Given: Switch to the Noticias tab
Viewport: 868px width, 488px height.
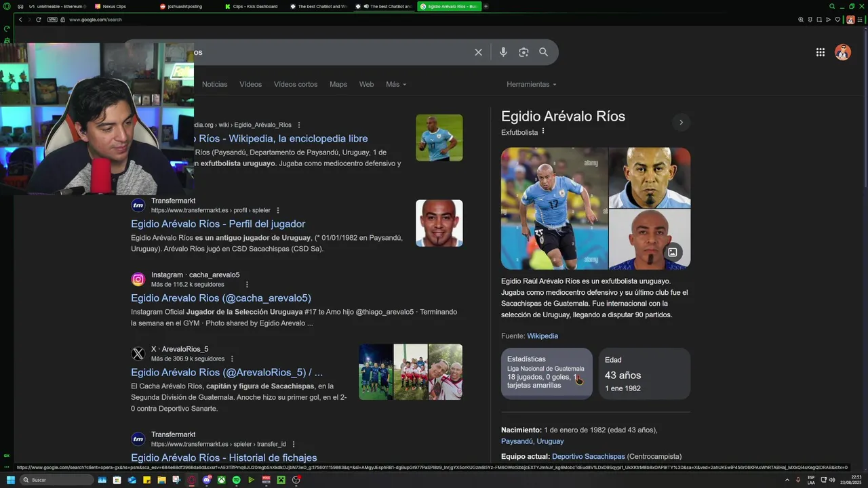Looking at the screenshot, I should click(x=214, y=84).
